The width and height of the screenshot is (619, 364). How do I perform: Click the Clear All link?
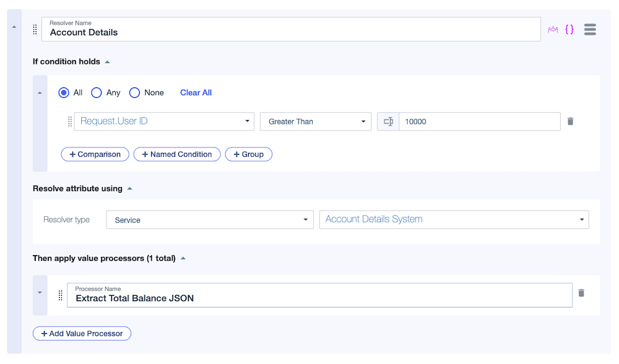tap(196, 92)
